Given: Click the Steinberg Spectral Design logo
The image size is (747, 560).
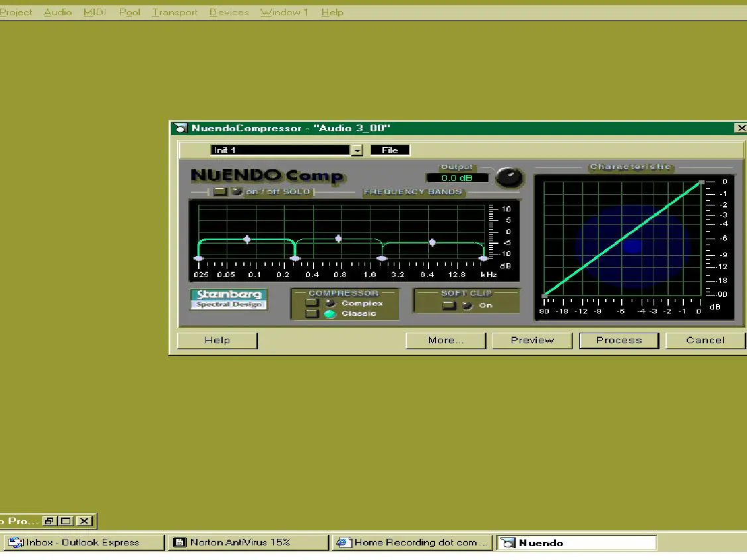Looking at the screenshot, I should (229, 300).
